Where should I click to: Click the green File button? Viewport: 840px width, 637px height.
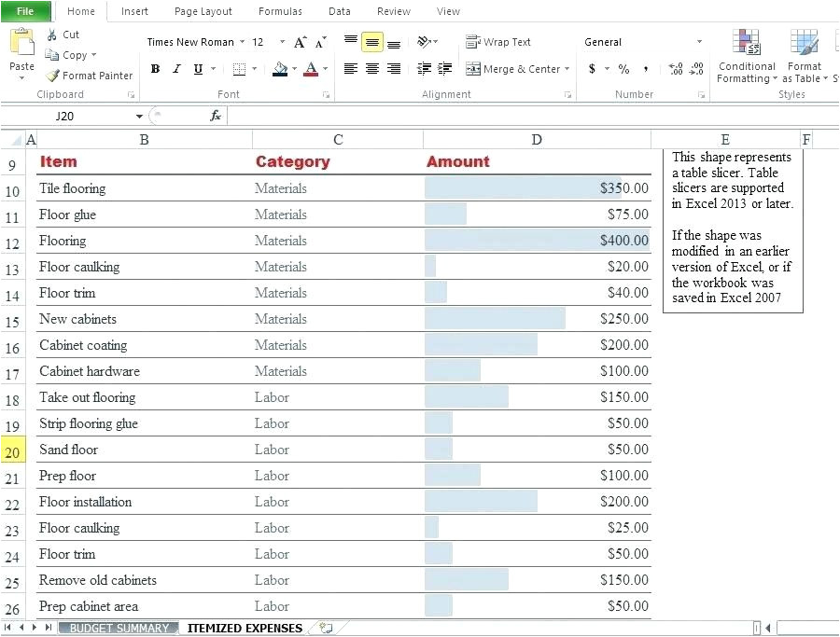[25, 11]
